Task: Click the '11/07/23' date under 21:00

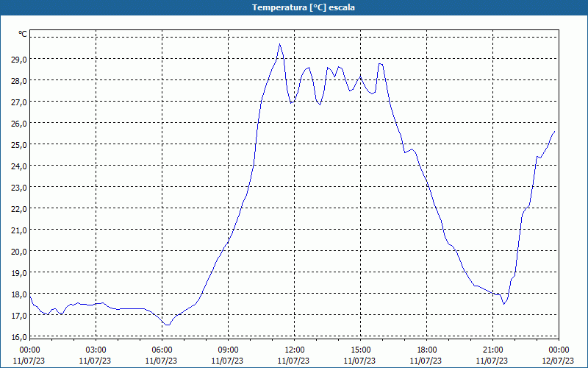Action: pyautogui.click(x=492, y=361)
